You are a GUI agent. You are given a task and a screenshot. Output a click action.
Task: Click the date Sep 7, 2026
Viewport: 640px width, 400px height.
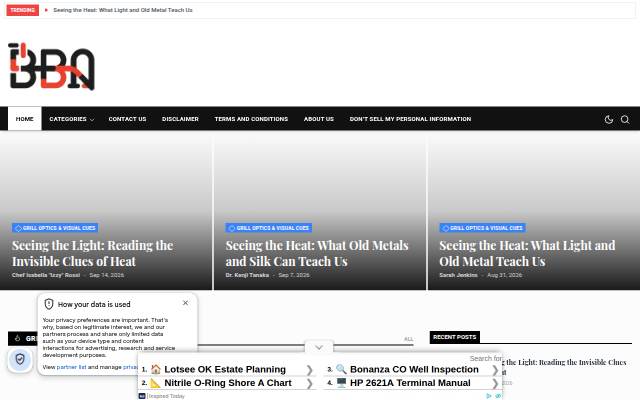(x=294, y=275)
